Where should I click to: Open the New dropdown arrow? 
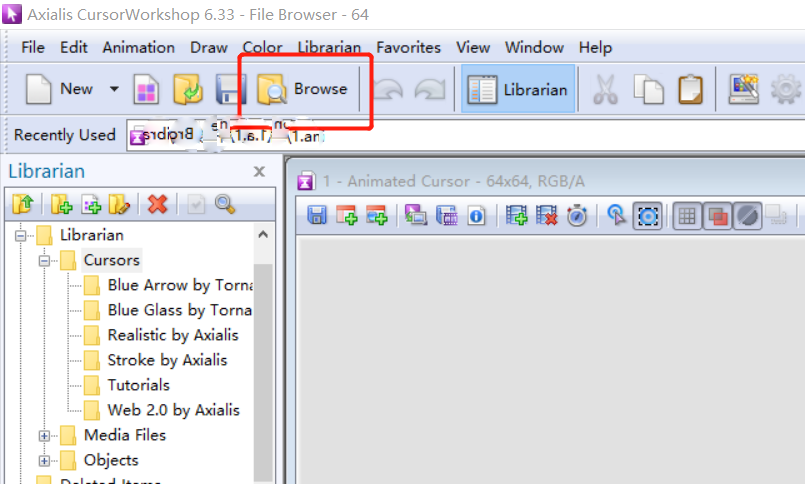click(x=114, y=89)
